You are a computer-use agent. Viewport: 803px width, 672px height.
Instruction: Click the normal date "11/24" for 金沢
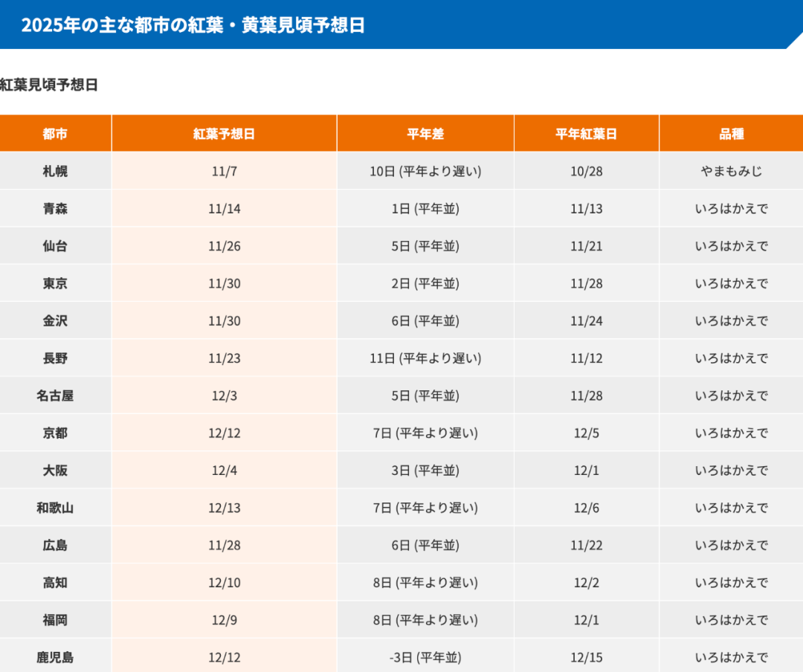(x=587, y=320)
